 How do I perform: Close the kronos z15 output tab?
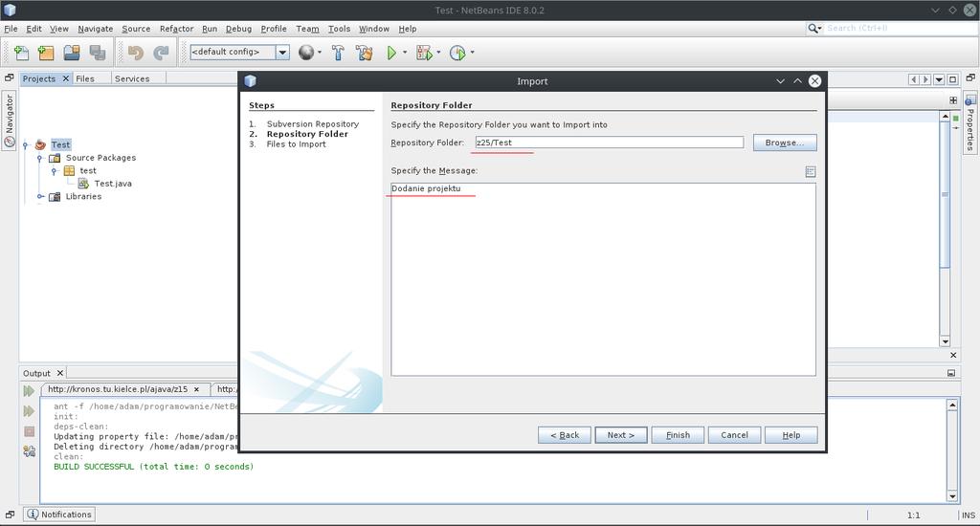196,389
